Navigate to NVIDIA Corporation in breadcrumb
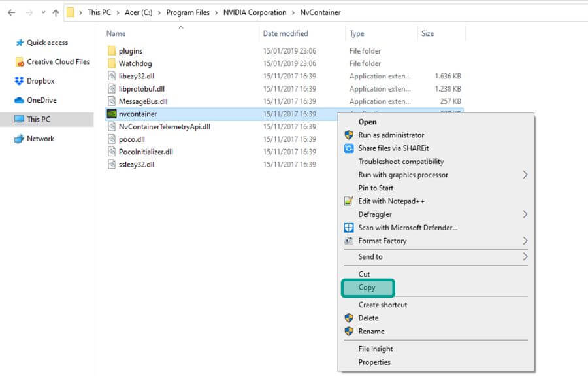This screenshot has width=588, height=376. (255, 12)
